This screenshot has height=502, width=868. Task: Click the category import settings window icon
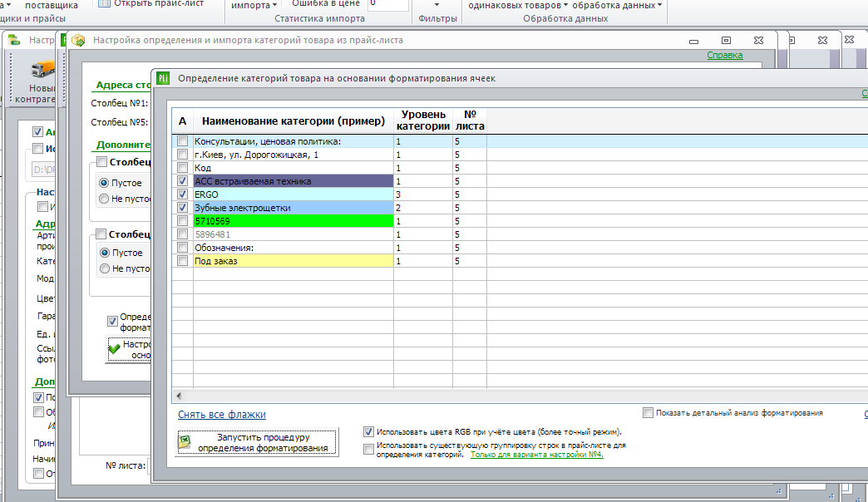coord(79,41)
